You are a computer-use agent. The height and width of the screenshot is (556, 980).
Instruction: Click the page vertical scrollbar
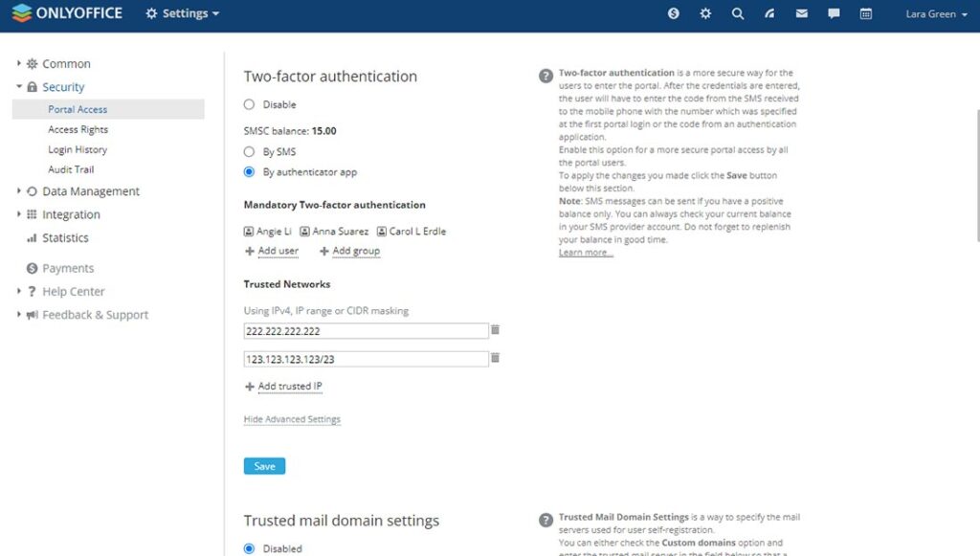(977, 175)
